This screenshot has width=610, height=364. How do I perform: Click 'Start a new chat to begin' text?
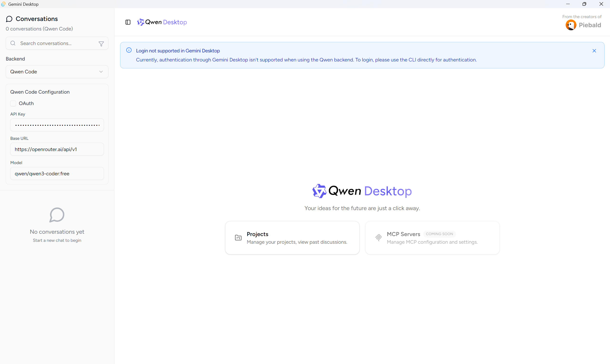pos(57,240)
